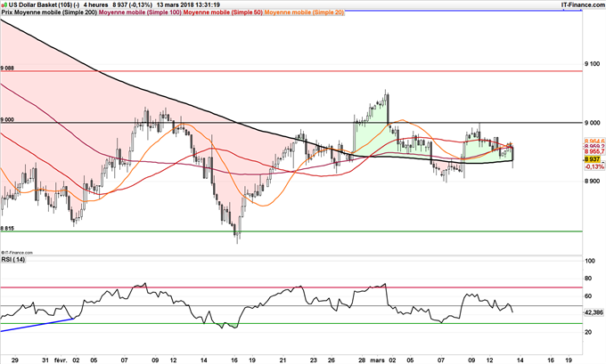Screen dimensions: 606x364
Task: Click the '26' date label on time axis
Action: click(332, 360)
